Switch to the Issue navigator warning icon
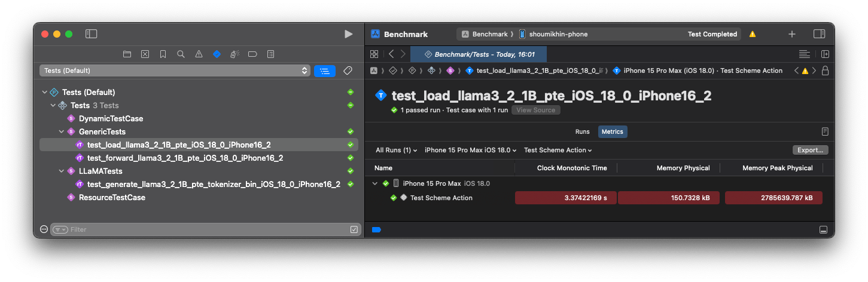This screenshot has width=868, height=282. [199, 54]
